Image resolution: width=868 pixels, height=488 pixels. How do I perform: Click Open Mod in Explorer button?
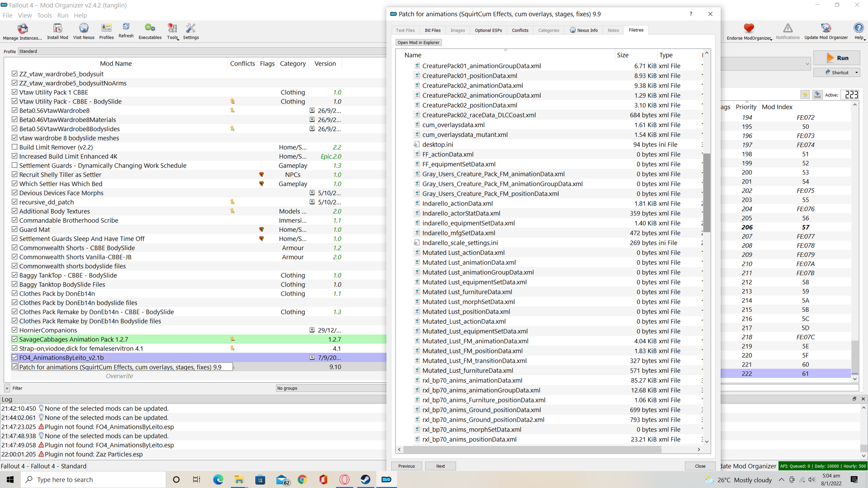(x=419, y=42)
